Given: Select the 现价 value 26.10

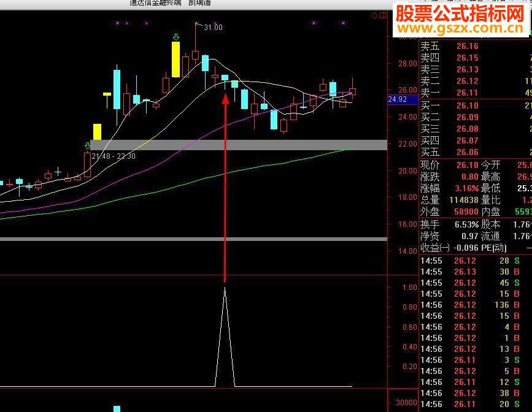Looking at the screenshot, I should tap(467, 165).
